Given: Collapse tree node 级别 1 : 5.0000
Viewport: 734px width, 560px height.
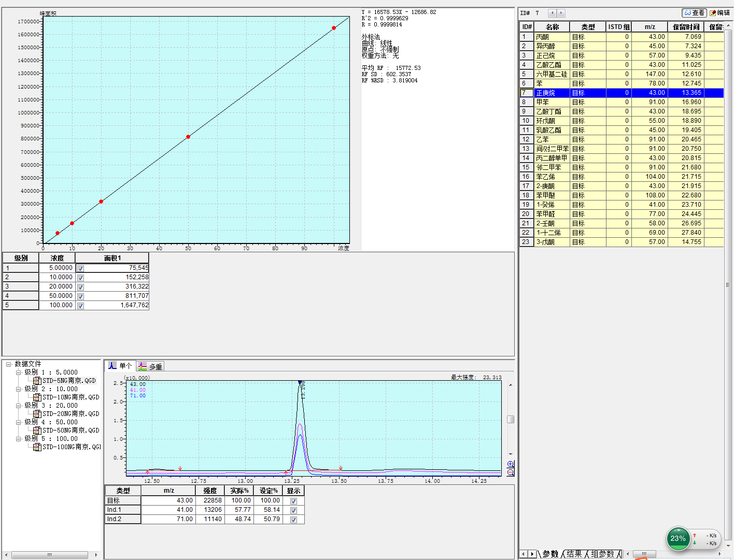Looking at the screenshot, I should (18, 372).
